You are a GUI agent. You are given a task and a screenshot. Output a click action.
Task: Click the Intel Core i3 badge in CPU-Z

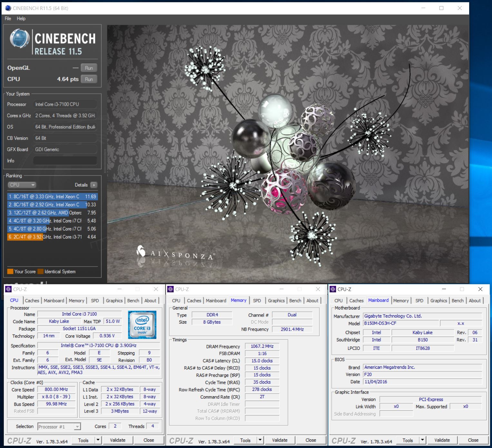click(142, 325)
